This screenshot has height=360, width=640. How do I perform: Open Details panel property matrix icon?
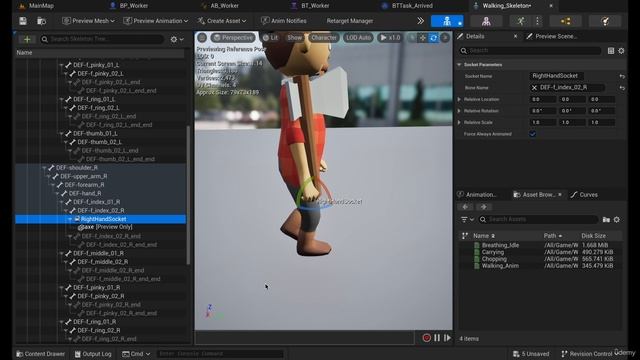tap(611, 51)
